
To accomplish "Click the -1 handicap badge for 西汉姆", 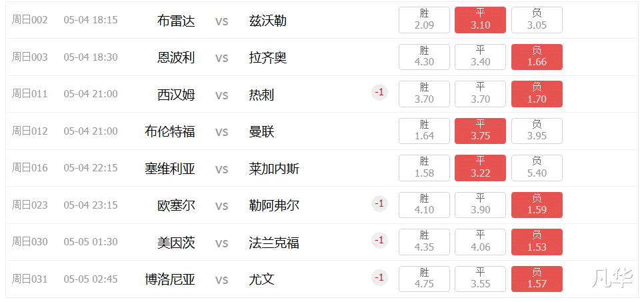I will (379, 93).
